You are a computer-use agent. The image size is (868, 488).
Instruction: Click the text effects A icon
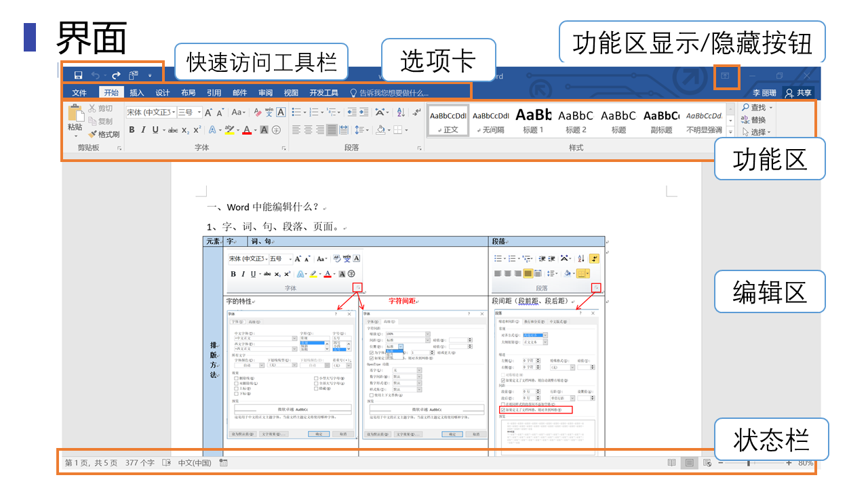tap(212, 130)
